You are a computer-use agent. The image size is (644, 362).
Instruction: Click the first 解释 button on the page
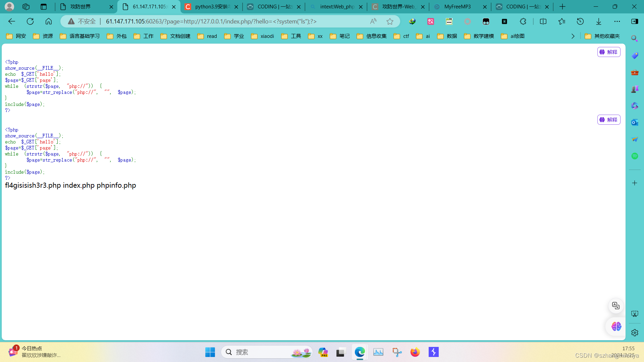point(609,52)
